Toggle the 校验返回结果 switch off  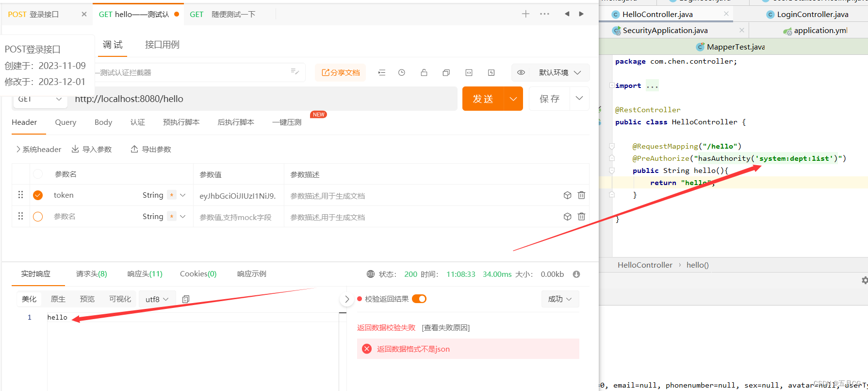point(419,299)
